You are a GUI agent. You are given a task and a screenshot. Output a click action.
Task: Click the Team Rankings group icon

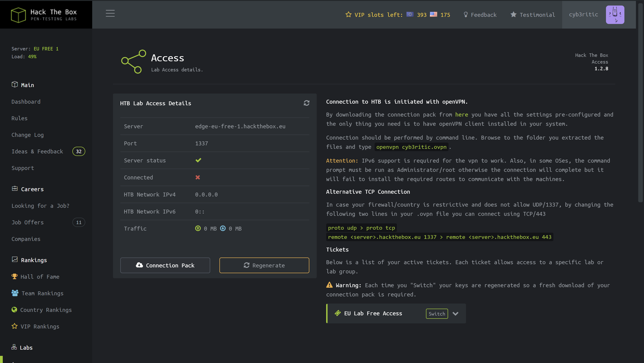click(x=15, y=293)
